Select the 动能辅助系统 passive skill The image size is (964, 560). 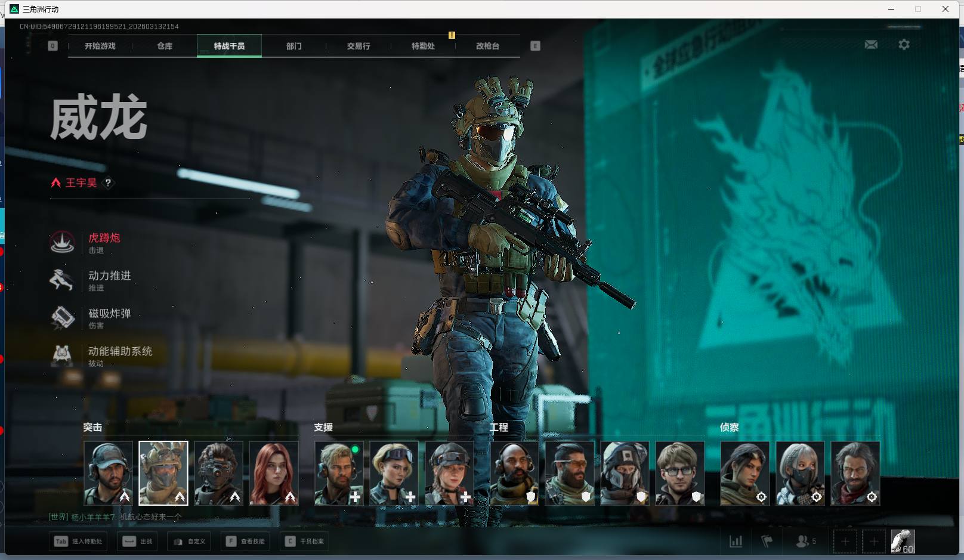pos(101,355)
